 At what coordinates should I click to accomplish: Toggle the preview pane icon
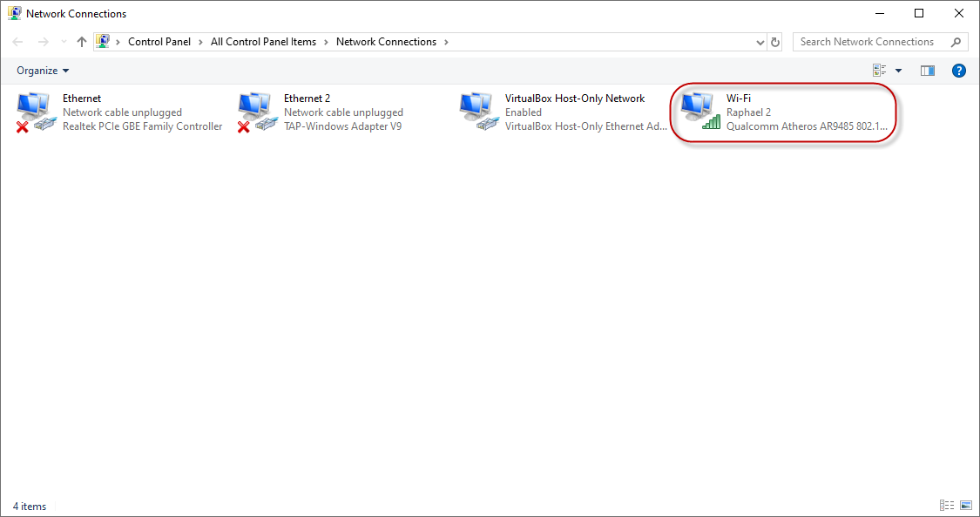pos(928,71)
